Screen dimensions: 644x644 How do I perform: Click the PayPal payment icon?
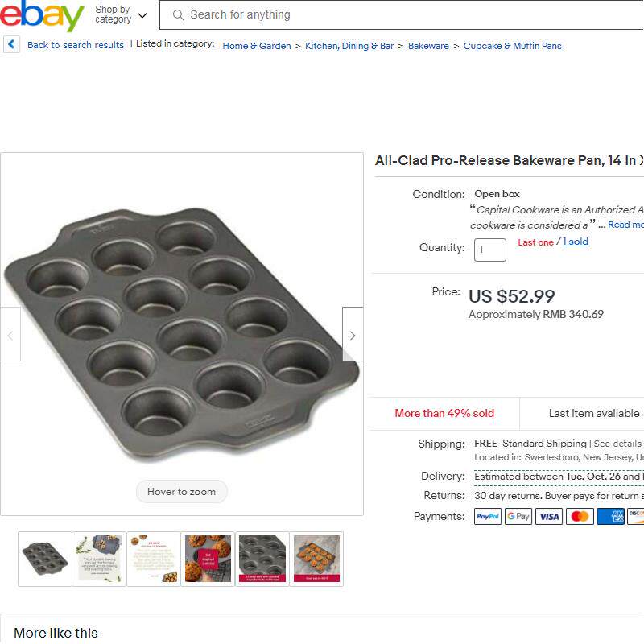(x=487, y=517)
